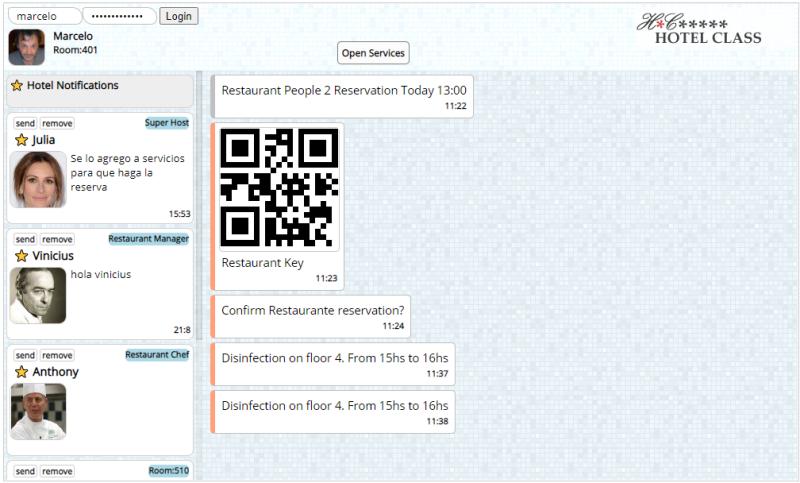Screen dimensions: 800x483
Task: Click Marcelo's profile photo
Action: (x=27, y=47)
